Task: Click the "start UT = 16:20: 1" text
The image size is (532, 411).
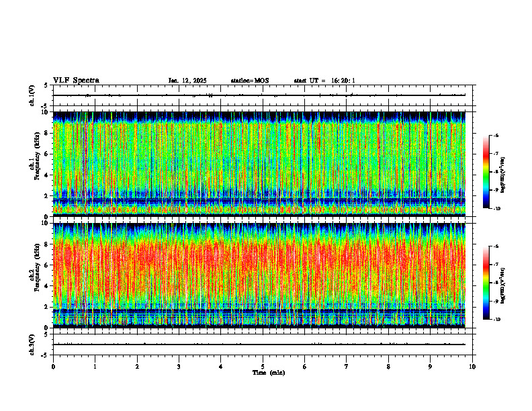Action: pyautogui.click(x=324, y=81)
